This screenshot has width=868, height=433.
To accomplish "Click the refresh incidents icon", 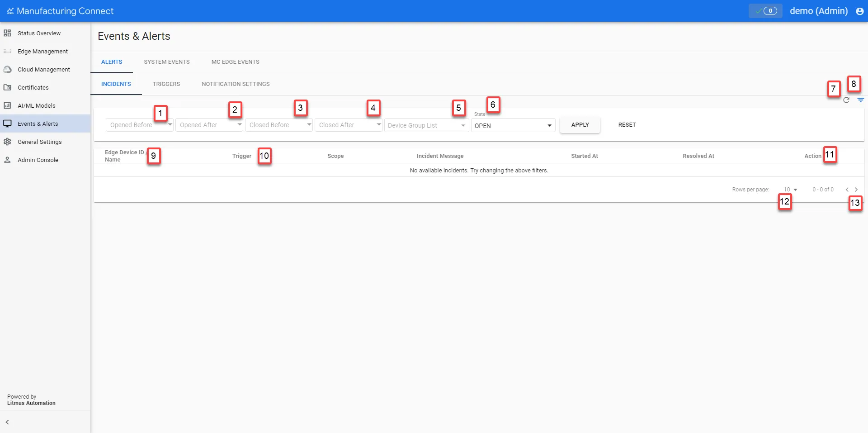I will (x=846, y=100).
